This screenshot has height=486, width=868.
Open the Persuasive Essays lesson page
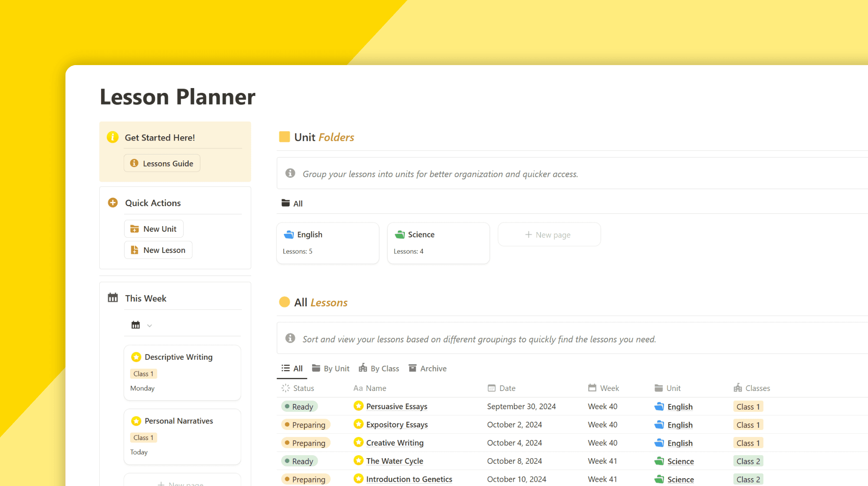[x=397, y=407]
